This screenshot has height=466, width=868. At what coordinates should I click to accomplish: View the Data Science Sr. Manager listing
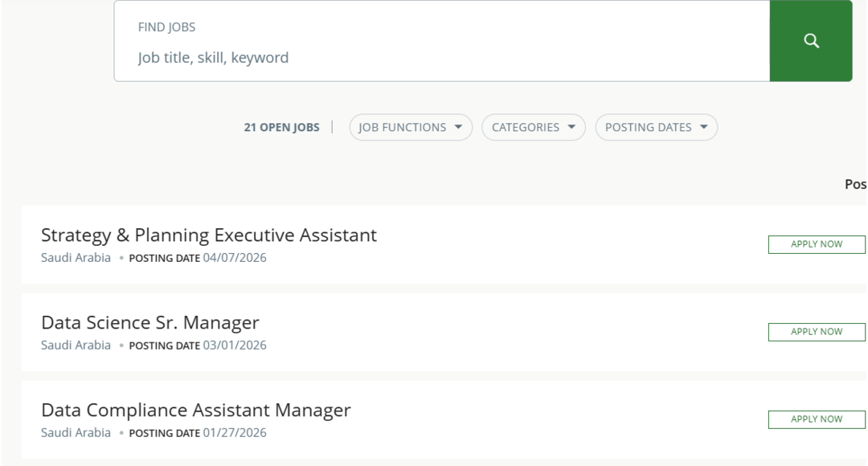(150, 323)
